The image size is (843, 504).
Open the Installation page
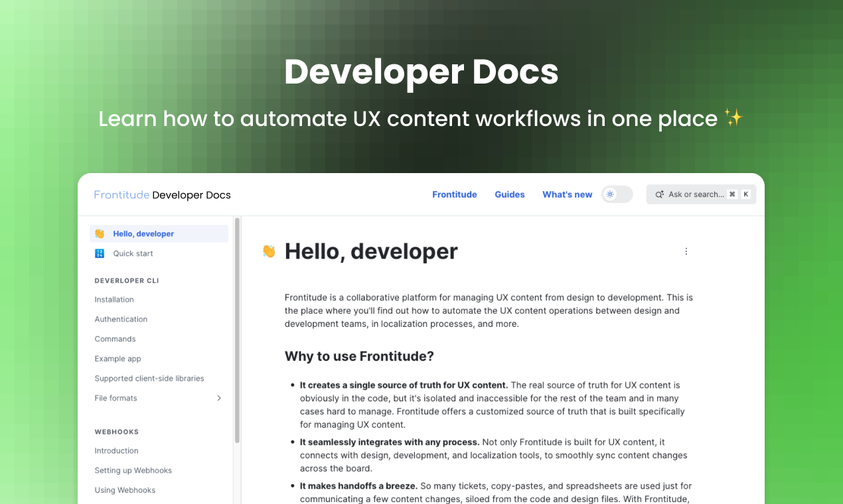114,300
